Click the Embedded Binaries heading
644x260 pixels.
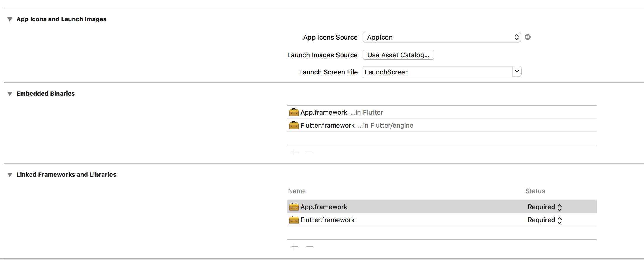coord(46,94)
